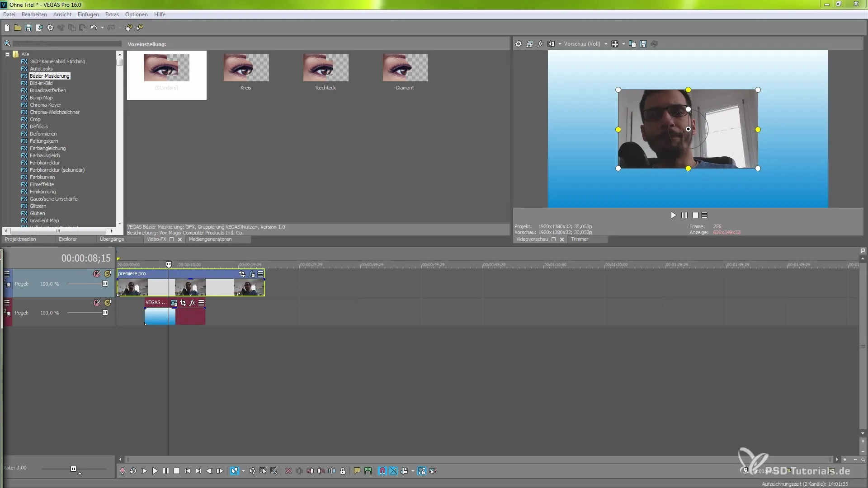
Task: Open video output FX in preview toolbar
Action: (540, 44)
